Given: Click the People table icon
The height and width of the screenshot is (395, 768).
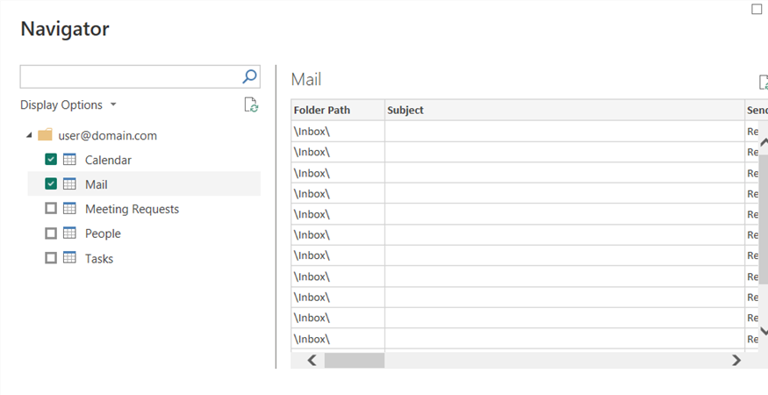Looking at the screenshot, I should 70,233.
